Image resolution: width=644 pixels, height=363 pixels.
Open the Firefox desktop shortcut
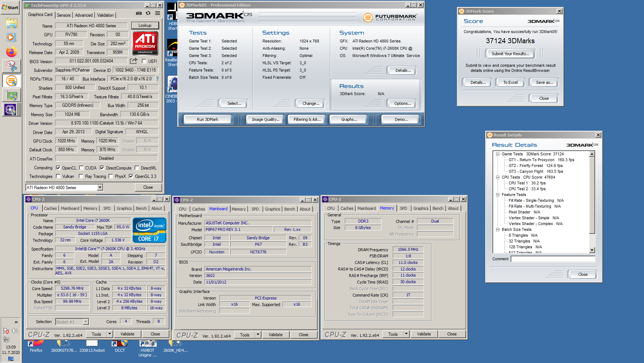pyautogui.click(x=36, y=346)
